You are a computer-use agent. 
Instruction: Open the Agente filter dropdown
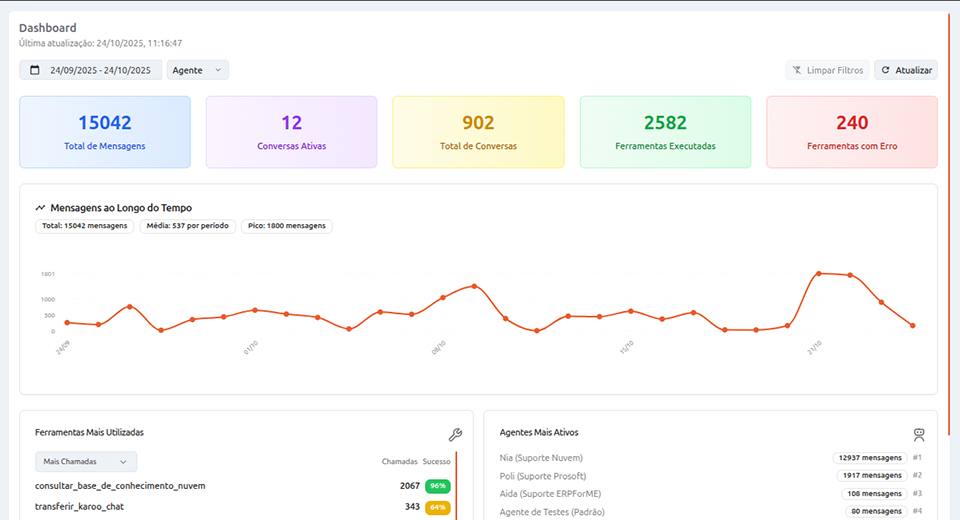click(199, 70)
